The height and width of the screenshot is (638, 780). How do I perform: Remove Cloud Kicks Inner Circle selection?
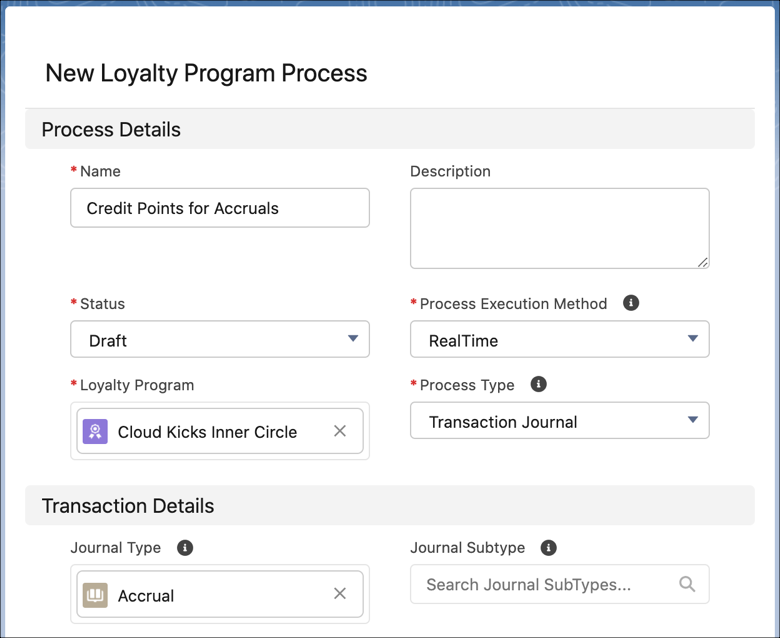point(340,431)
